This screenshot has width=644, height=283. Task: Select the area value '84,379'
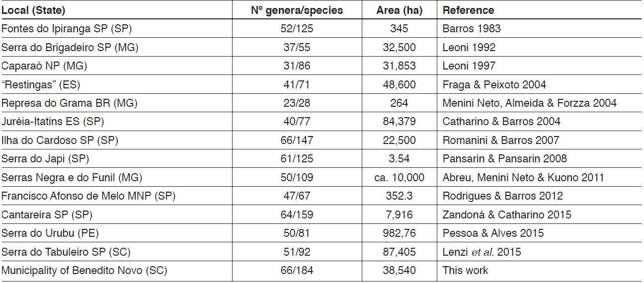tap(400, 122)
